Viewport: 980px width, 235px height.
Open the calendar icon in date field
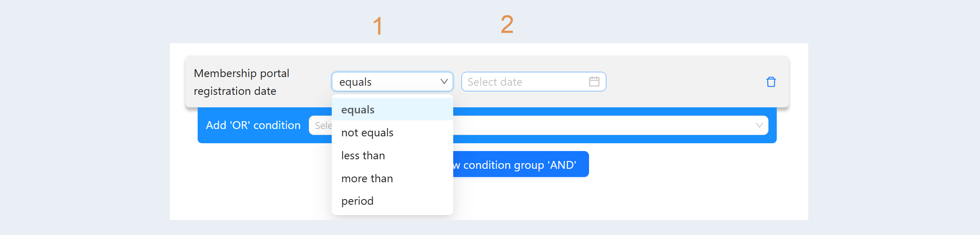(594, 81)
